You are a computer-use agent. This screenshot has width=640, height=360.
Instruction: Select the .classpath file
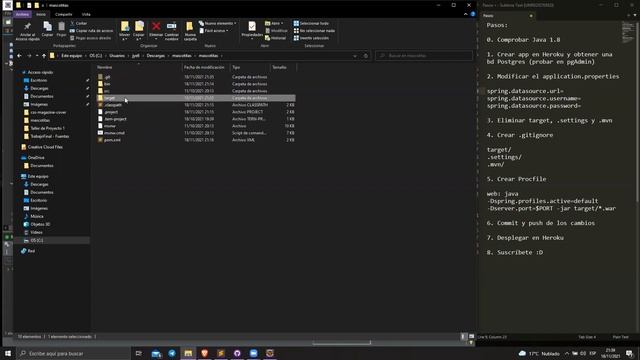pos(109,105)
